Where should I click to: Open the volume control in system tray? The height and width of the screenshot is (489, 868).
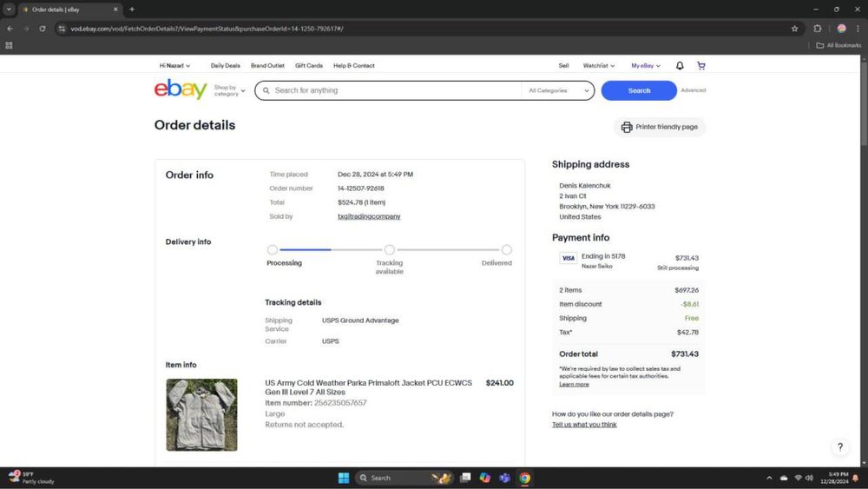(x=809, y=478)
